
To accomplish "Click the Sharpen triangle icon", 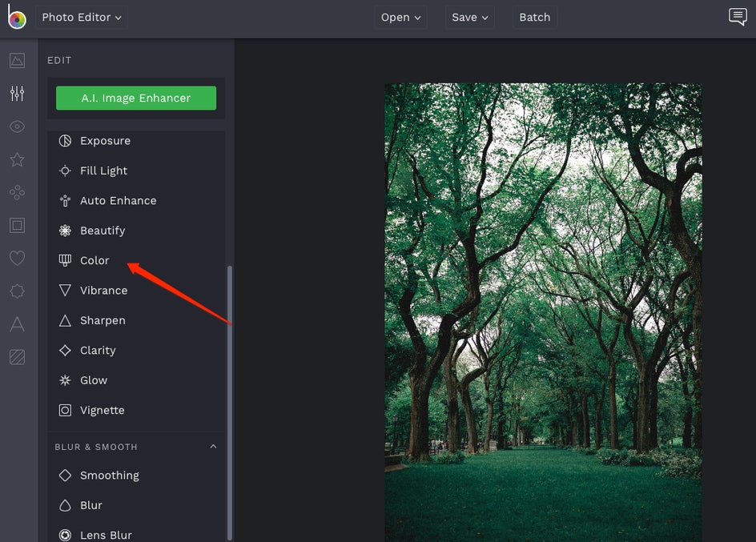I will click(65, 320).
